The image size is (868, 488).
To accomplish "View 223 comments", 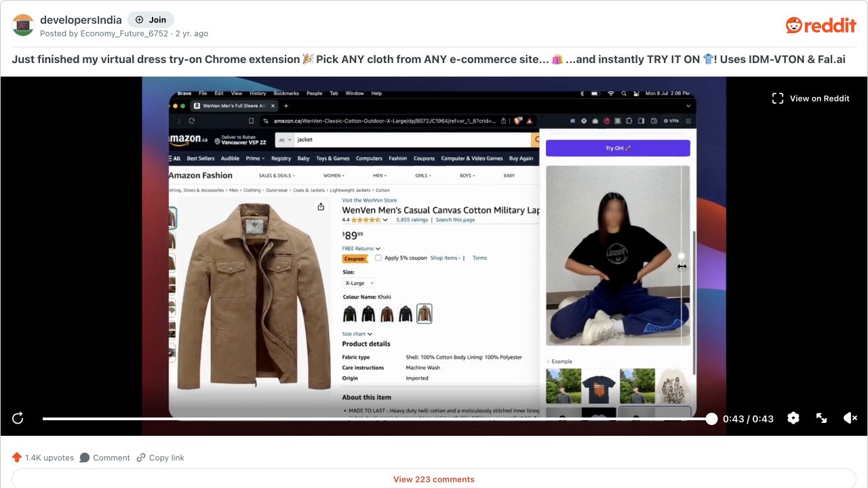I will 434,479.
